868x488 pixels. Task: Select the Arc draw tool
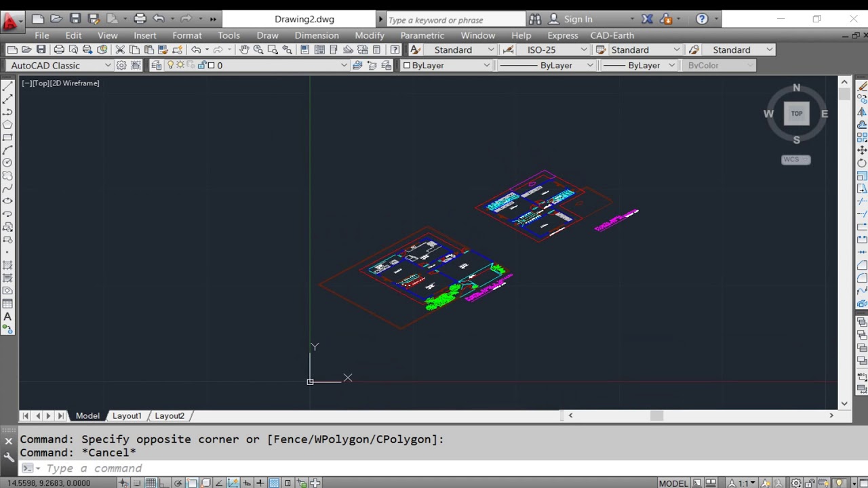[x=7, y=150]
